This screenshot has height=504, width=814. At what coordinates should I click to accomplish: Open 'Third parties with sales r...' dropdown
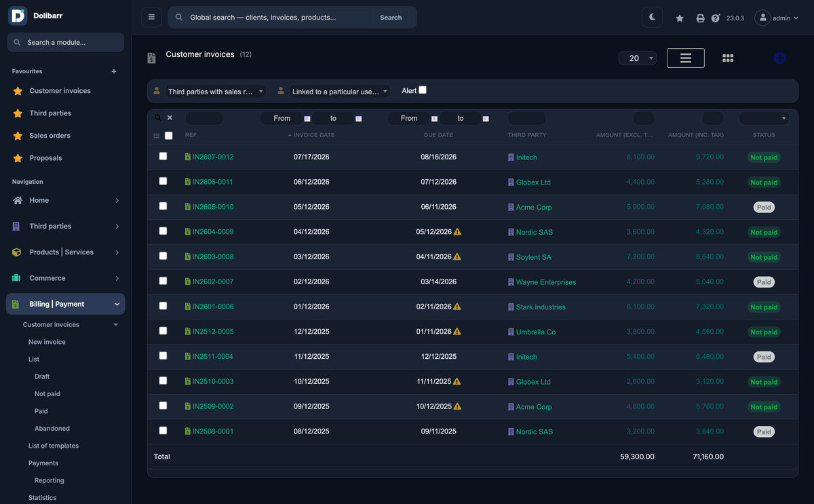point(216,92)
